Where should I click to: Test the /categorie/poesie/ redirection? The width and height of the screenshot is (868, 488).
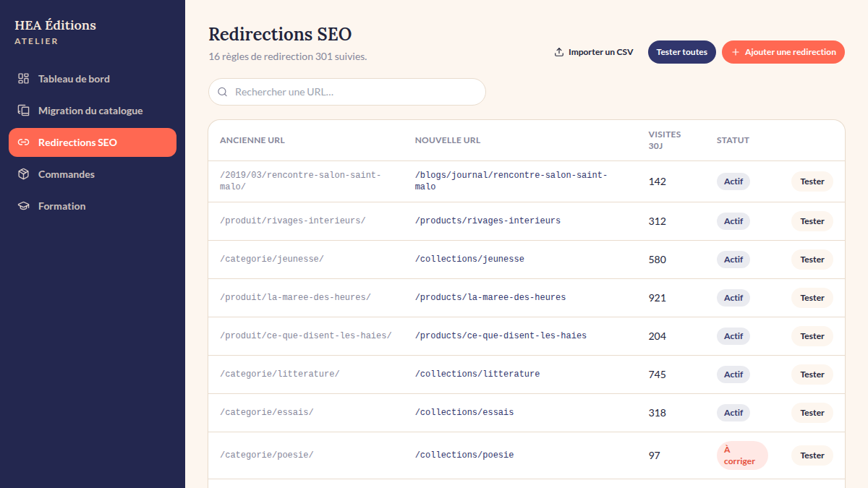click(812, 455)
